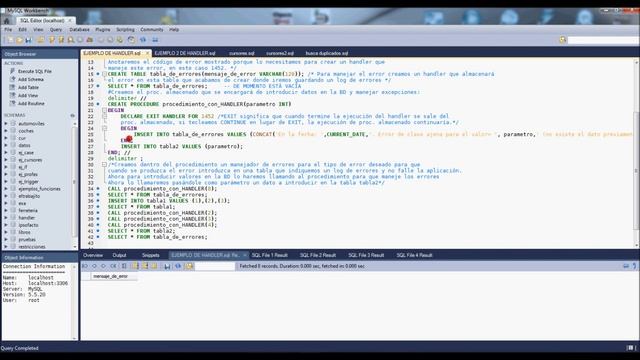Open SQL File 2 Result tab
640x360 pixels.
[x=318, y=255]
